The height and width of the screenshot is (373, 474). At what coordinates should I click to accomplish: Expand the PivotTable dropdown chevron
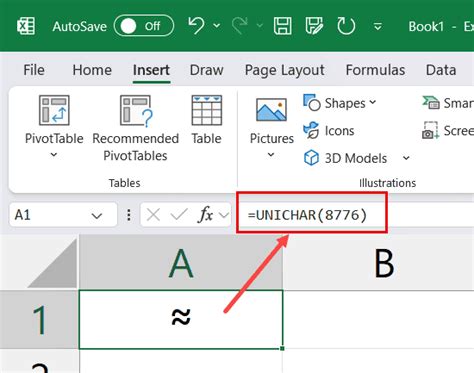tap(54, 155)
